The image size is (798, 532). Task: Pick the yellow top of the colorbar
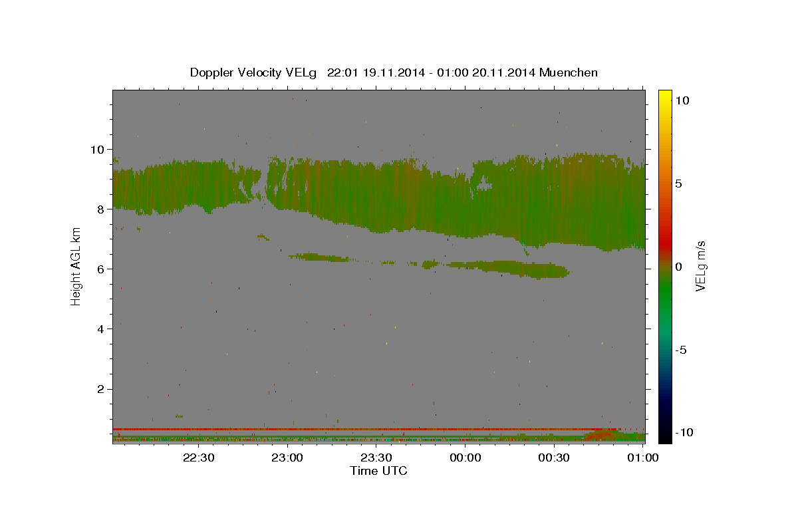664,96
